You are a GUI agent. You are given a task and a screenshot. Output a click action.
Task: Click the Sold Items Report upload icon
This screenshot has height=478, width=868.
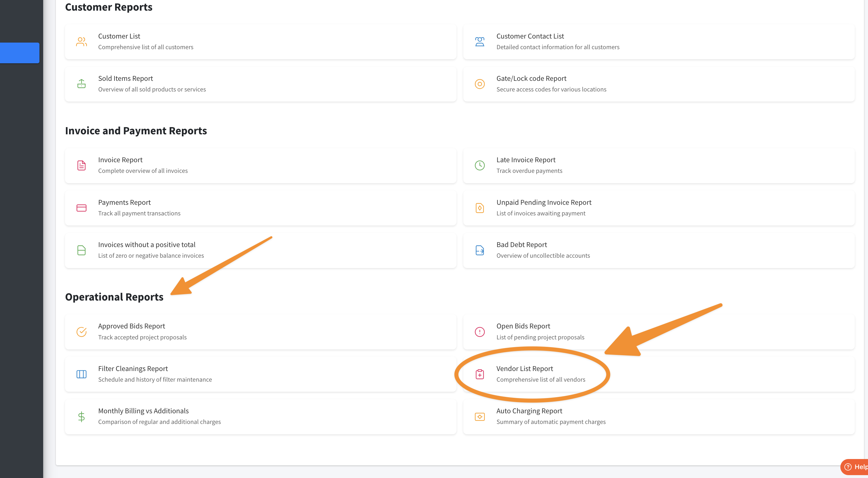coord(81,84)
